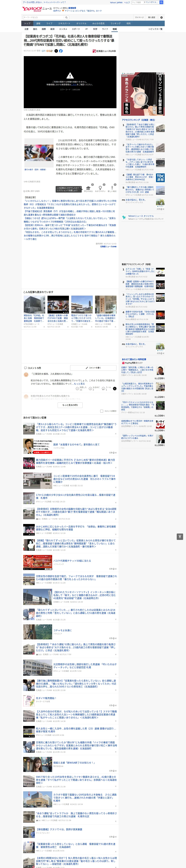Click こちら link in video error message

pos(74,85)
